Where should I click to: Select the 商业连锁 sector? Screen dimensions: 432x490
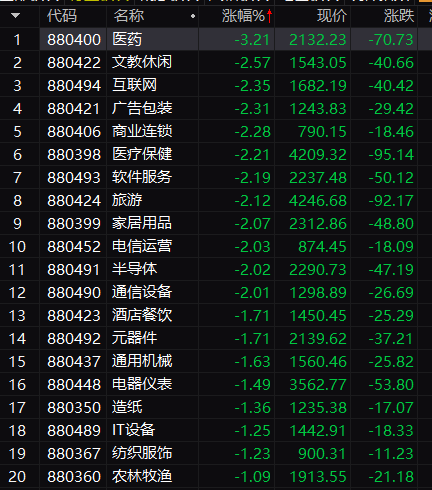142,131
